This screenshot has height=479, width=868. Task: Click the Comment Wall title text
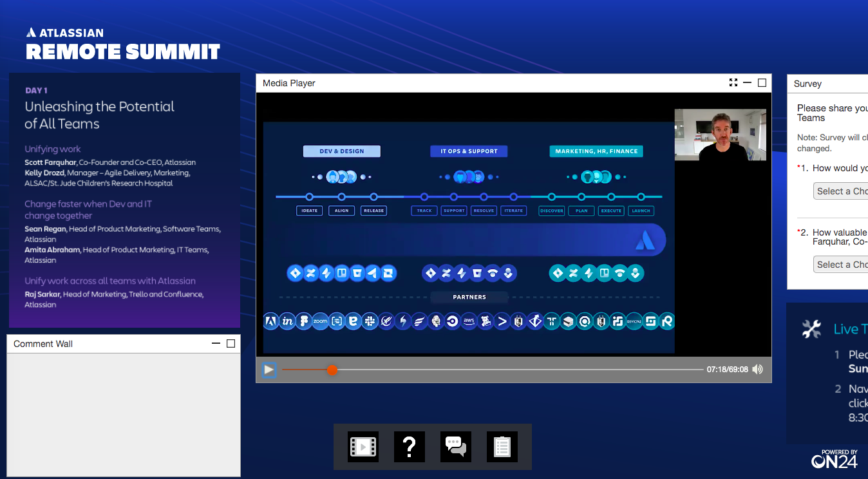[x=43, y=344]
